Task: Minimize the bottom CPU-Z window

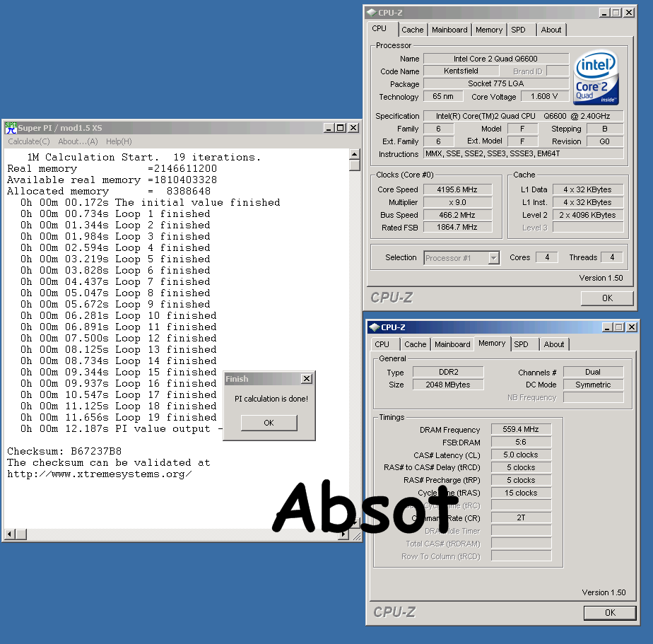Action: (607, 327)
